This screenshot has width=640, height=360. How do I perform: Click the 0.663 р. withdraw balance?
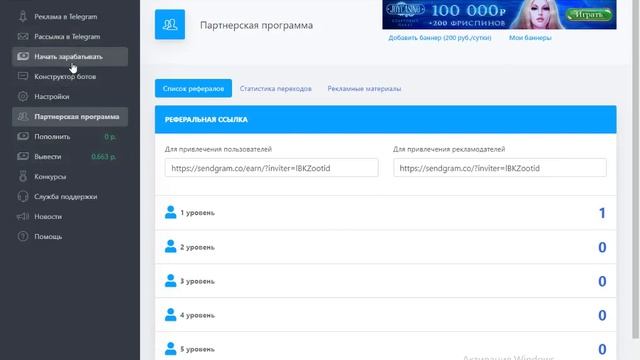[x=104, y=157]
